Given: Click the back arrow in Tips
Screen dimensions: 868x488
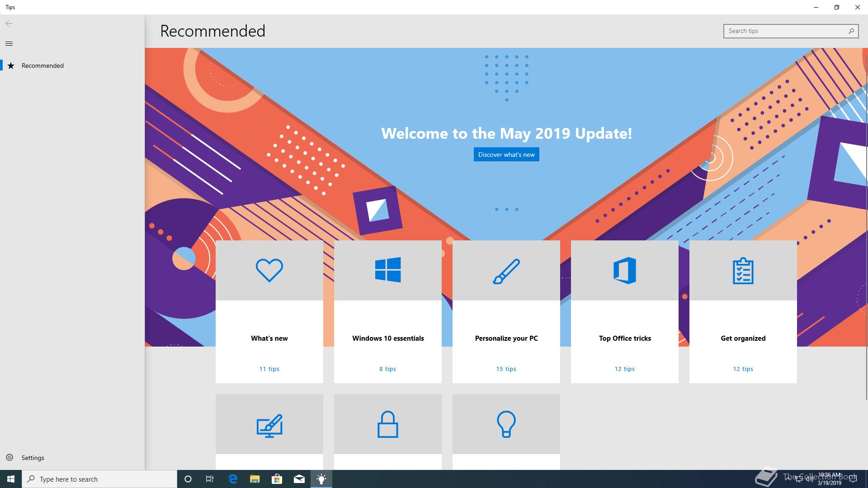Looking at the screenshot, I should [9, 23].
